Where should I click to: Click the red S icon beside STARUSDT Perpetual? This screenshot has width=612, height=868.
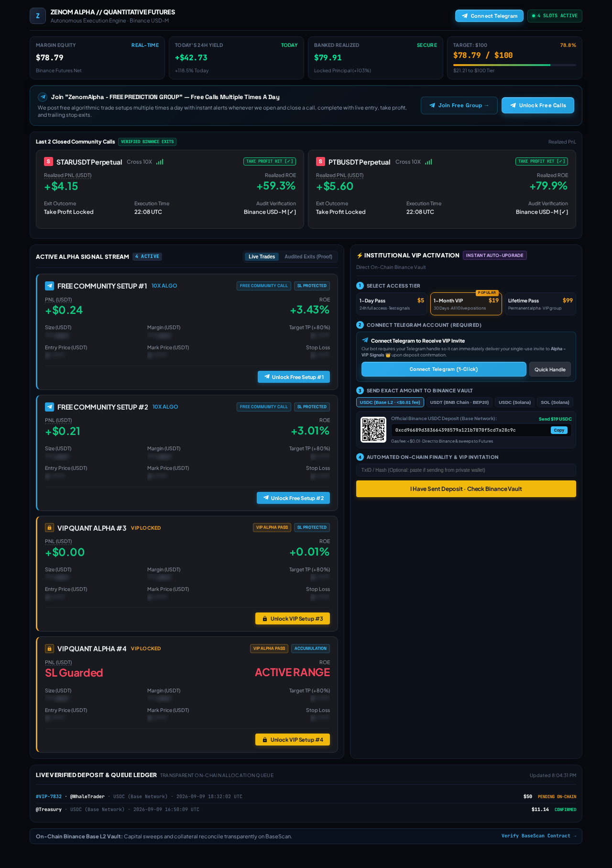[48, 162]
